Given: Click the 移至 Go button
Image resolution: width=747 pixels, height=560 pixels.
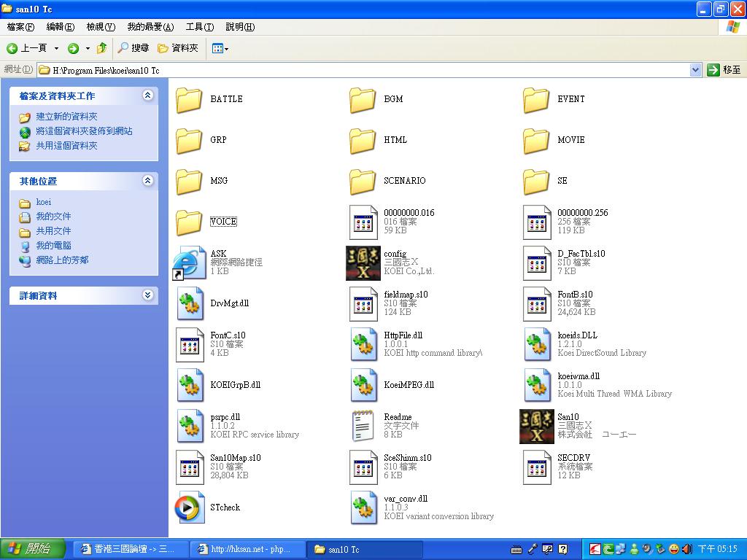Looking at the screenshot, I should (724, 70).
